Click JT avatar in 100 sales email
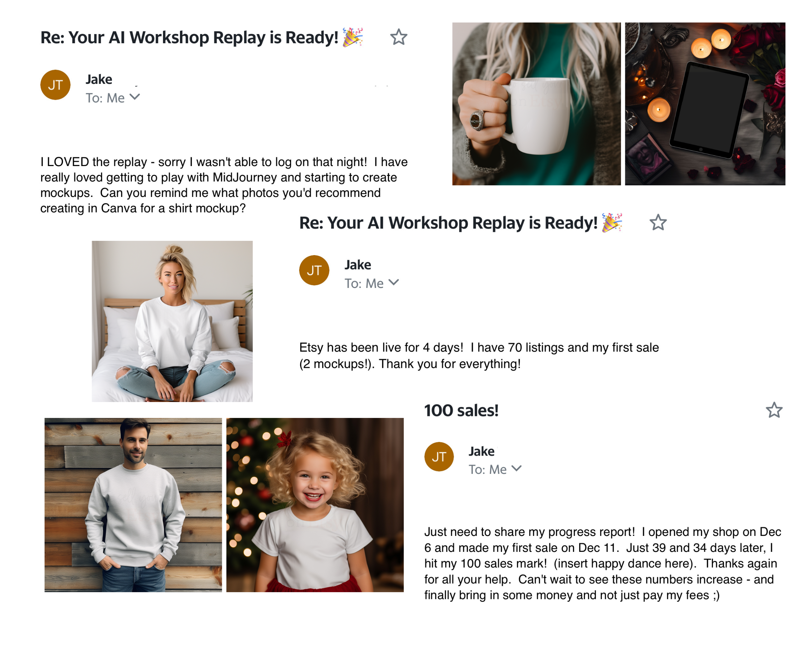The image size is (812, 650). [439, 457]
